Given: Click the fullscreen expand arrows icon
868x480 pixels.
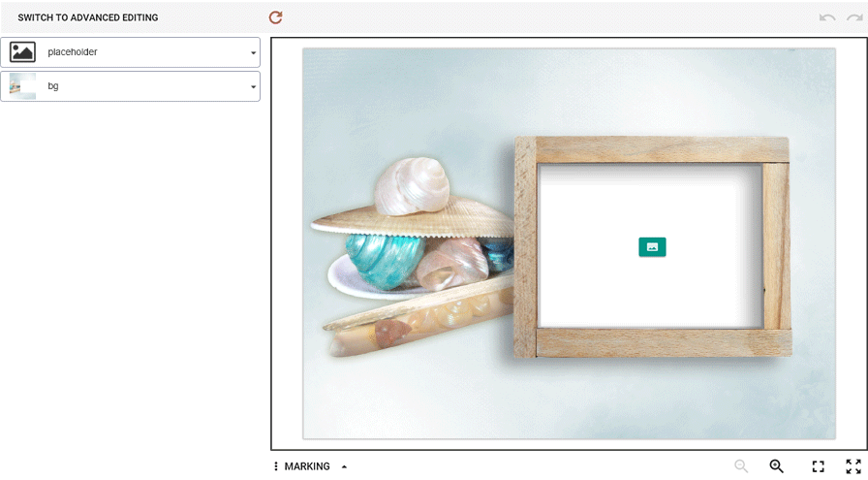Looking at the screenshot, I should pyautogui.click(x=853, y=466).
